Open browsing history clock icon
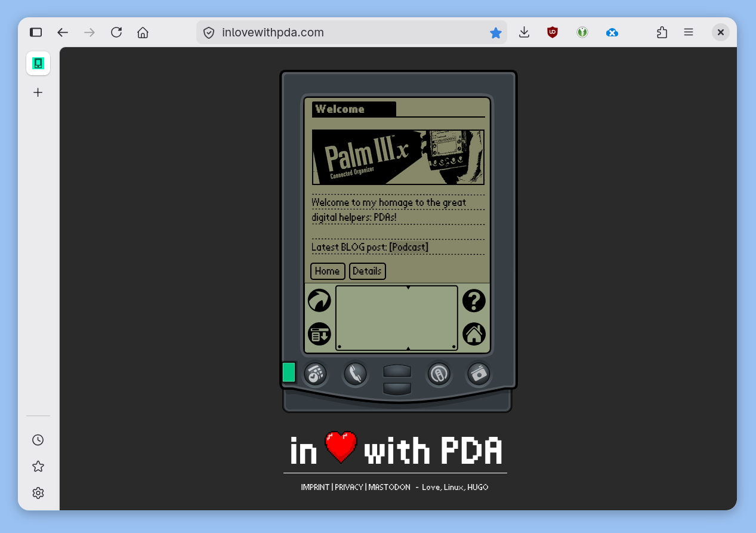 (38, 440)
